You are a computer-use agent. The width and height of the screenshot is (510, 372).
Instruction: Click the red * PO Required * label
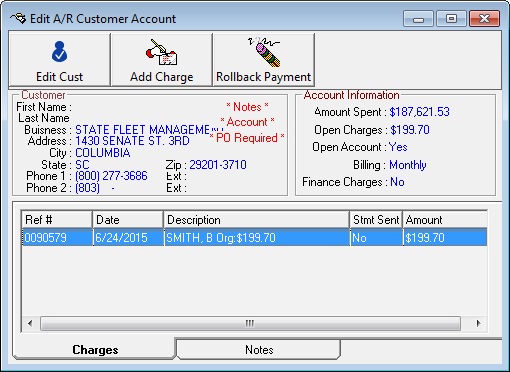click(x=247, y=138)
